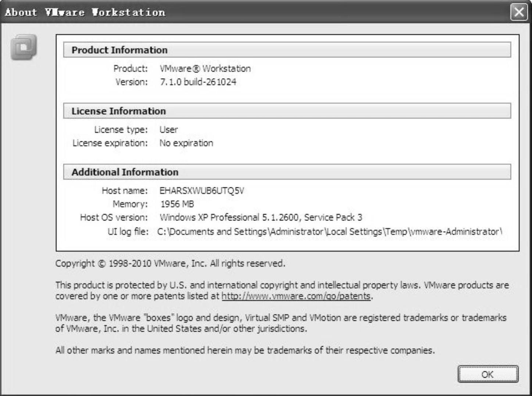Click the Product: label
This screenshot has width=532, height=396.
[x=131, y=69]
